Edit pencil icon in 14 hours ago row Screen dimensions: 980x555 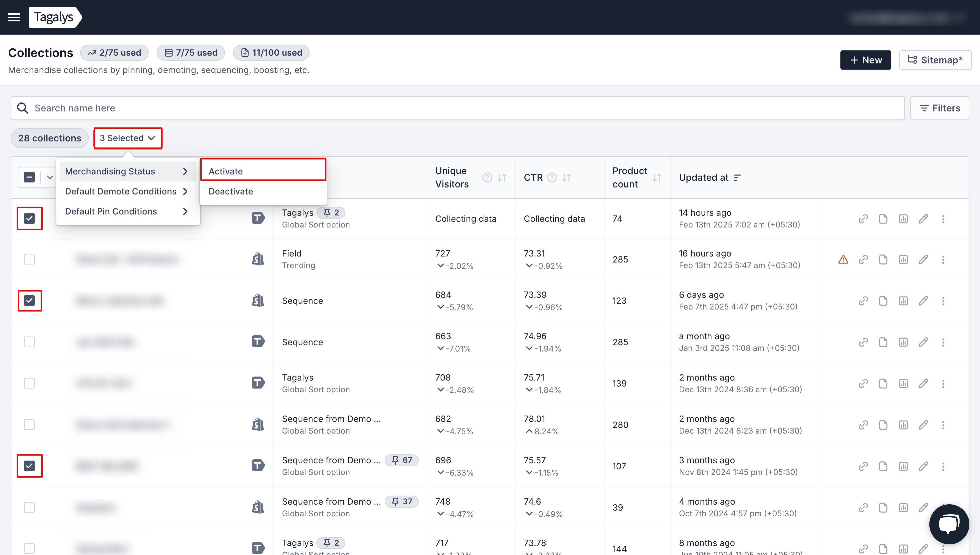(923, 219)
